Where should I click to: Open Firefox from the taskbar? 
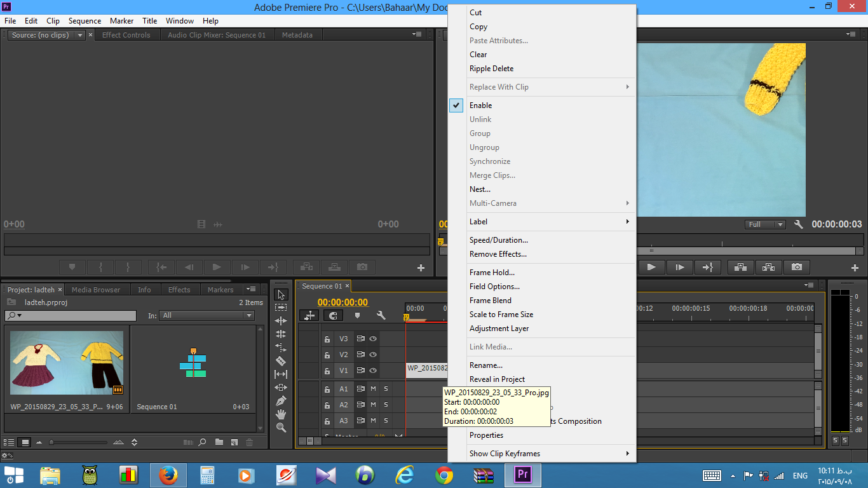point(168,475)
